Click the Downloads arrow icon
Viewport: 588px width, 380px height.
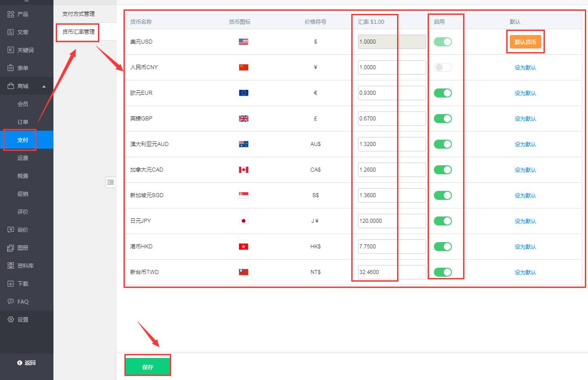[x=11, y=284]
